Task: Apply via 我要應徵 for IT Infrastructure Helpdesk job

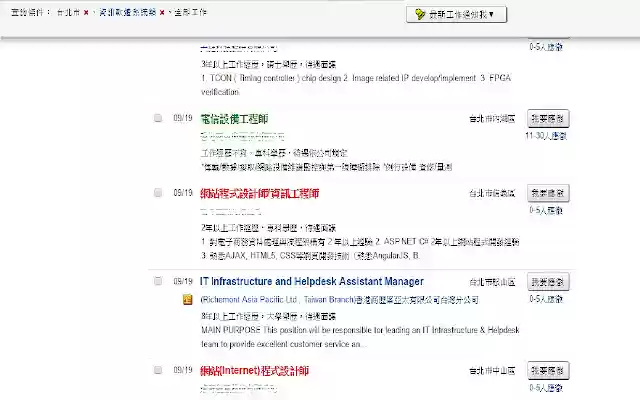Action: coord(548,282)
